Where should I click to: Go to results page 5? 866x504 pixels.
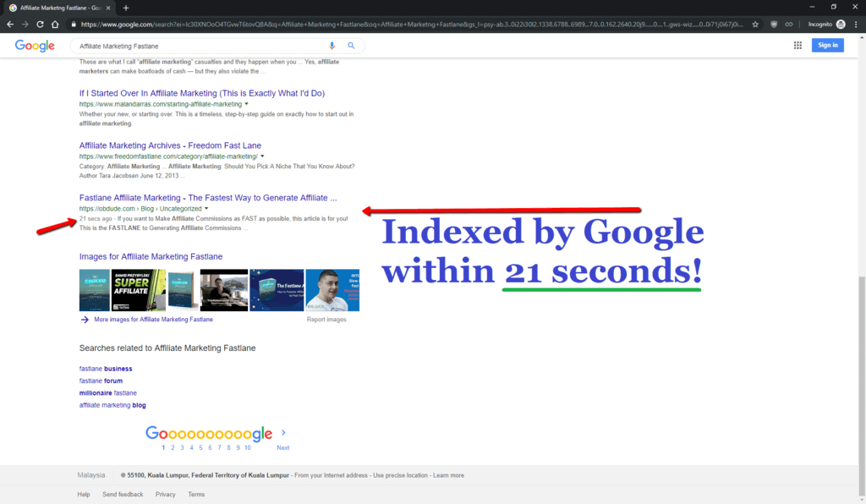(200, 447)
